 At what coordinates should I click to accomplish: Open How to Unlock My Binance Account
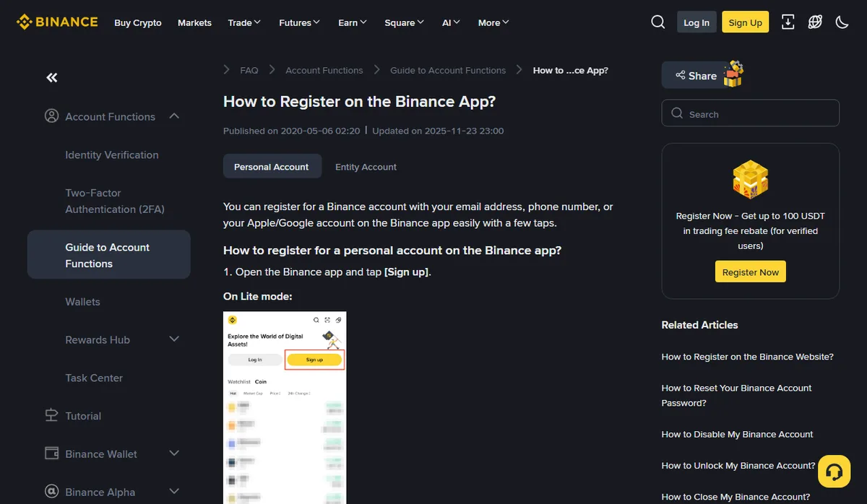(x=738, y=465)
